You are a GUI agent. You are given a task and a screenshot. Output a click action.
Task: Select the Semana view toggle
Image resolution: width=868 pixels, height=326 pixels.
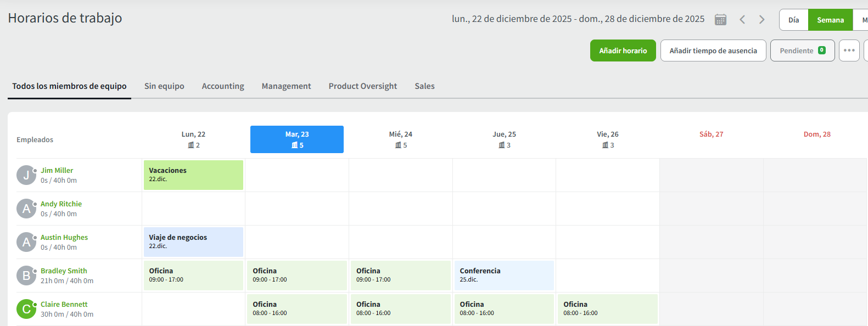pyautogui.click(x=830, y=20)
